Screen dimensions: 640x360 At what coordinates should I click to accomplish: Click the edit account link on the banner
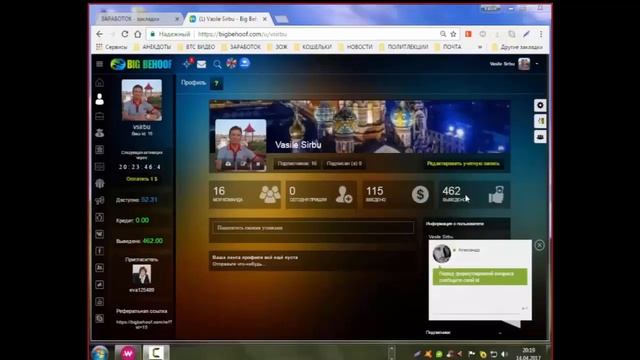click(463, 164)
